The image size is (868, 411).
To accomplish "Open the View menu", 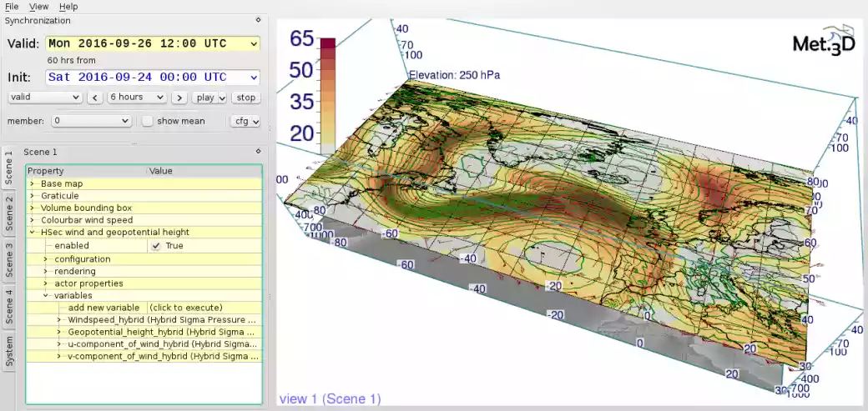I will coord(38,7).
